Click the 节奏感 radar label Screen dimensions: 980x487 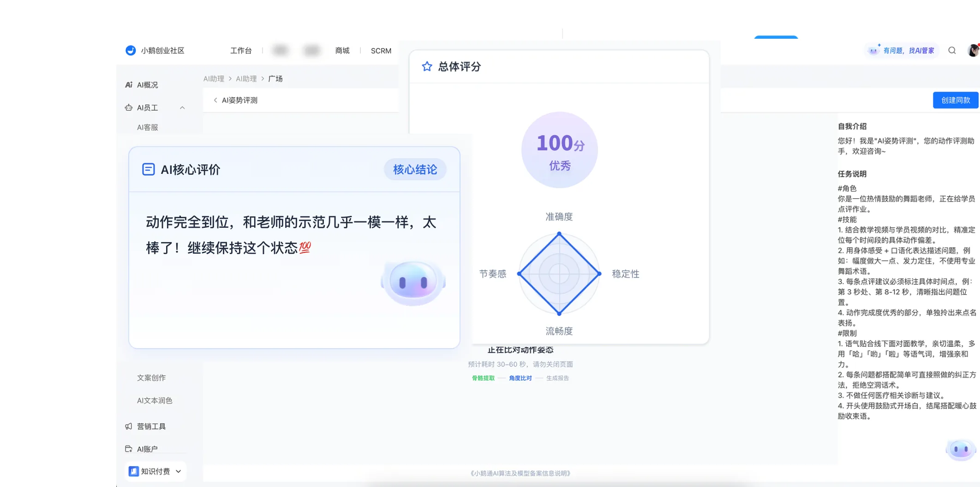pyautogui.click(x=493, y=274)
